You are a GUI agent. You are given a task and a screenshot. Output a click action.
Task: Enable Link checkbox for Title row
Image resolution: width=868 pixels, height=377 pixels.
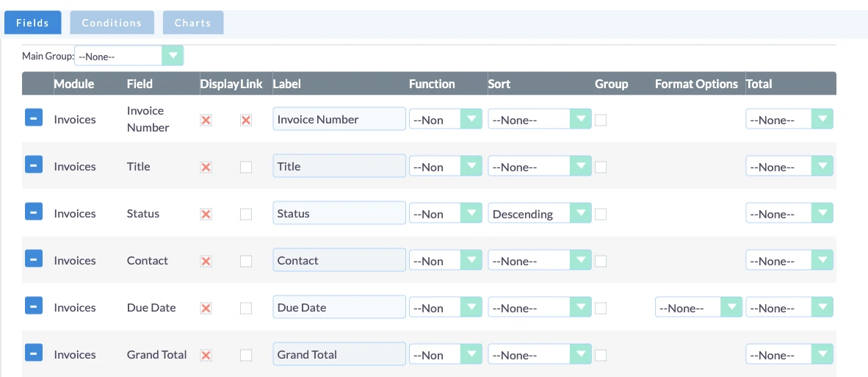(246, 167)
